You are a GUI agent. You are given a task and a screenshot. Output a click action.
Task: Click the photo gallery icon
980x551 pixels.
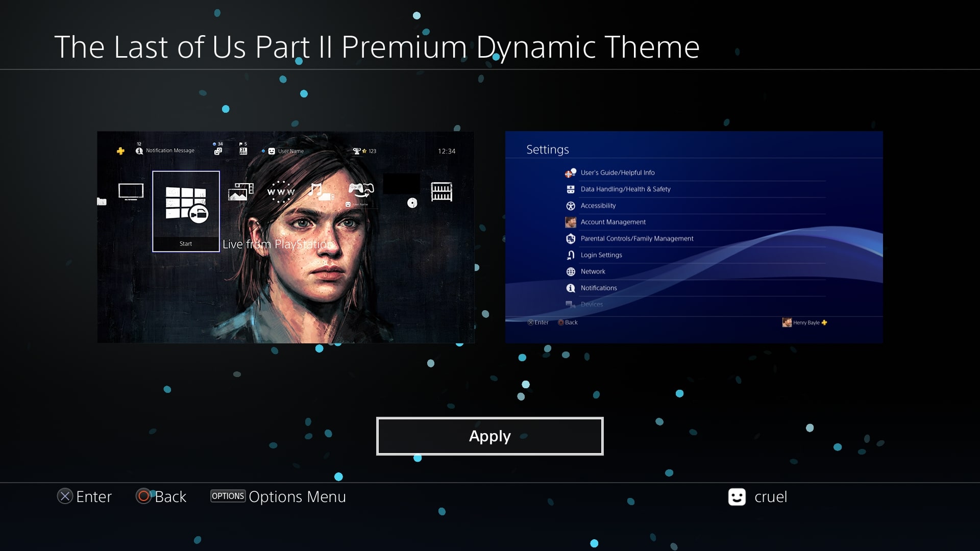pyautogui.click(x=239, y=192)
